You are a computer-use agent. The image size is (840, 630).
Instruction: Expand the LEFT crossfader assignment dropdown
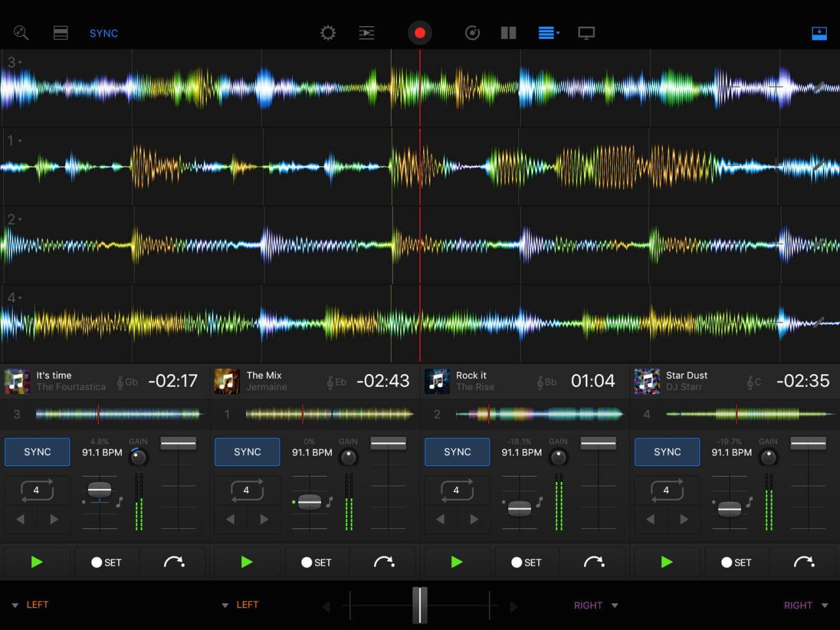30,604
